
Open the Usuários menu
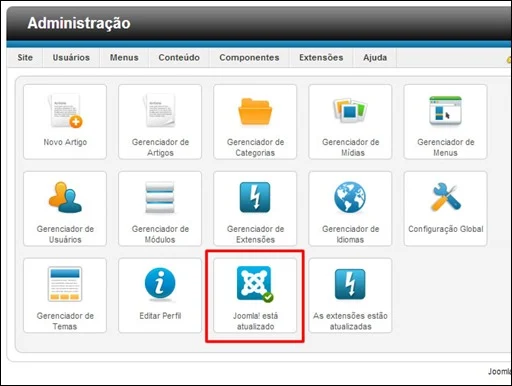pos(71,57)
